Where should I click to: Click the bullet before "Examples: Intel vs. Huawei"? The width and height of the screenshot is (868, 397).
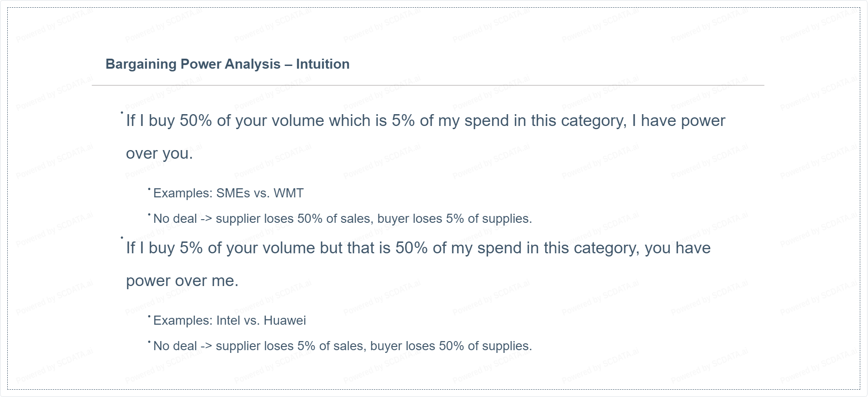[149, 316]
